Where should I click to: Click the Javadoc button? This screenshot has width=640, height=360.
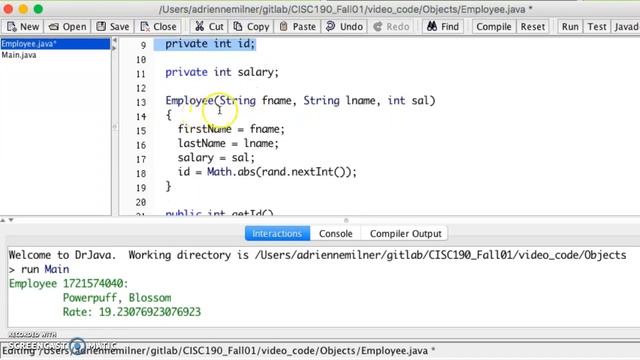pos(626,27)
